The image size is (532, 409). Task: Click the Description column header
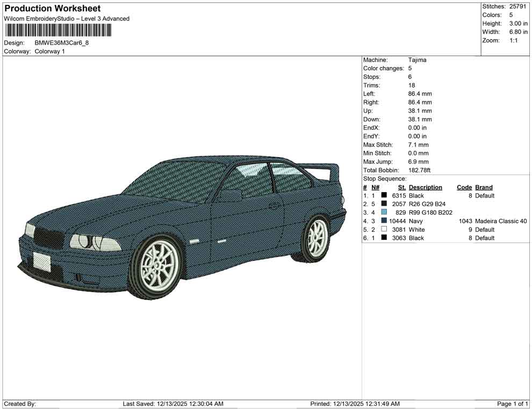(x=426, y=187)
